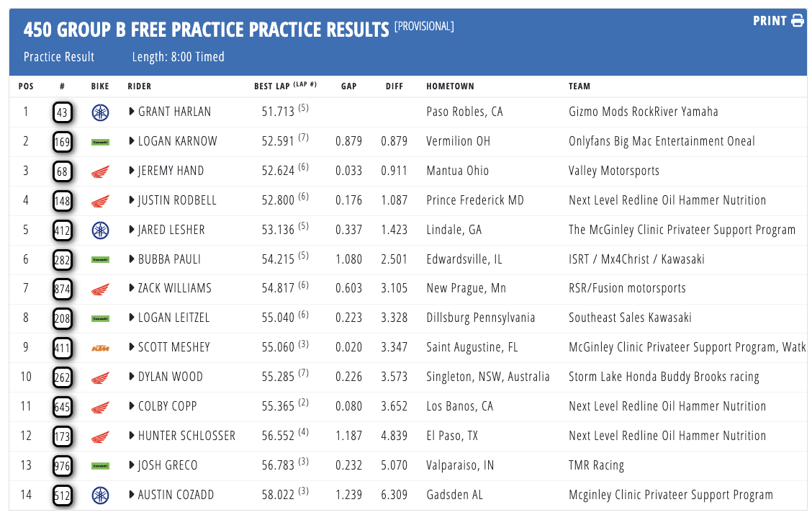Click the PRINT link

pos(770,21)
